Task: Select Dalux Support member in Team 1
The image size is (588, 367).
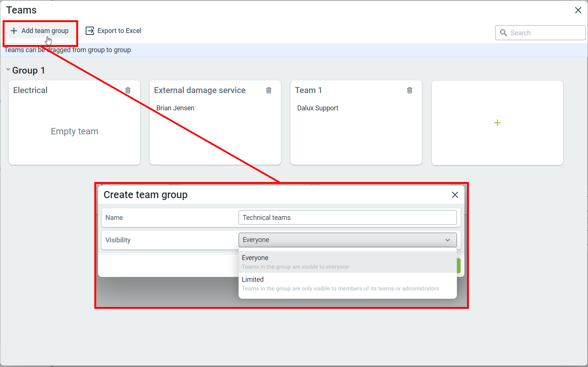Action: tap(317, 108)
